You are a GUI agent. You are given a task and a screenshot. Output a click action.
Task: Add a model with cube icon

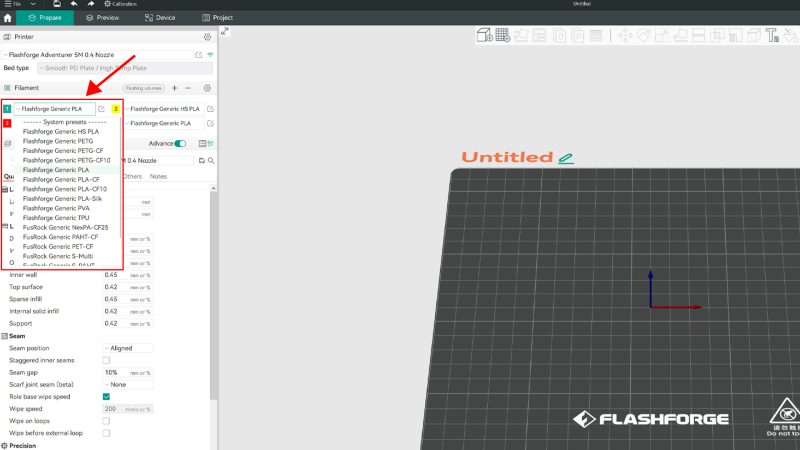pos(484,35)
